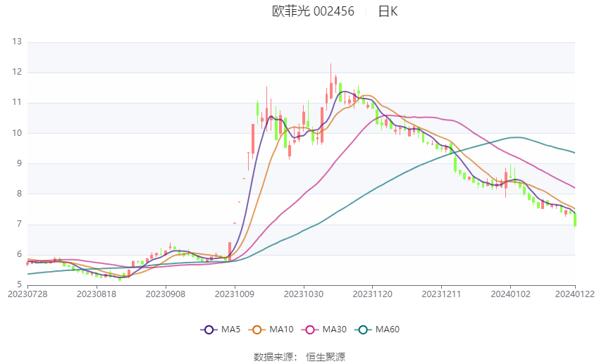Click the x-axis date 20230818
599x364 pixels.
(97, 294)
